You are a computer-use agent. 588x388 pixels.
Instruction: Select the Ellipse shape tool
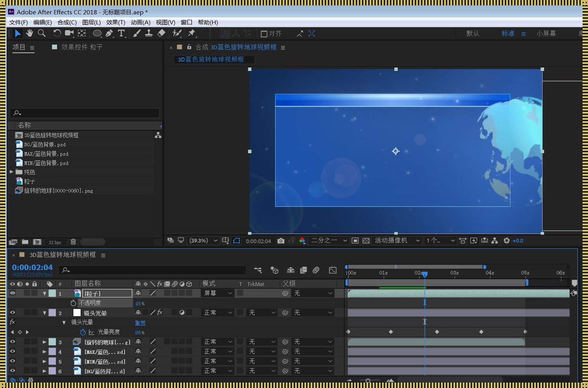pos(97,33)
